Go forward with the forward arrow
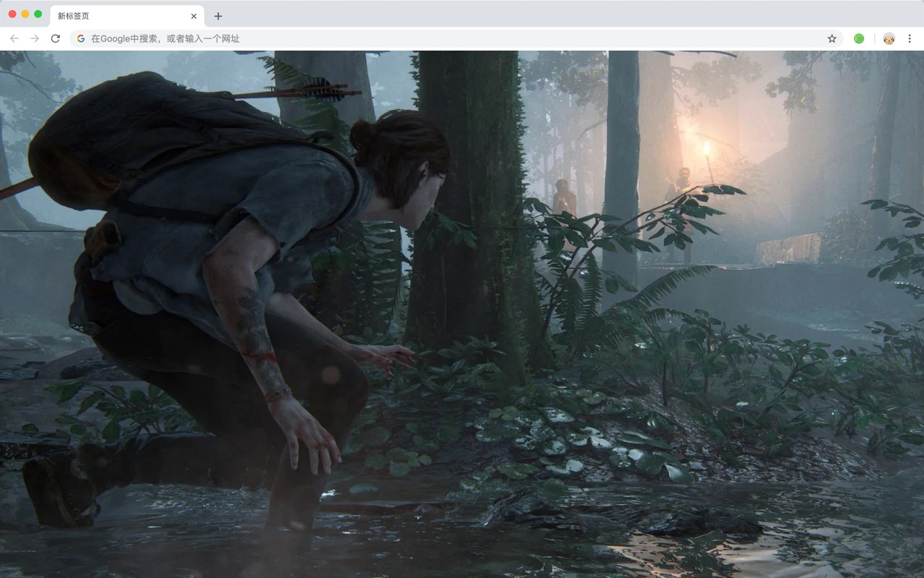Viewport: 924px width, 578px height. coord(35,38)
